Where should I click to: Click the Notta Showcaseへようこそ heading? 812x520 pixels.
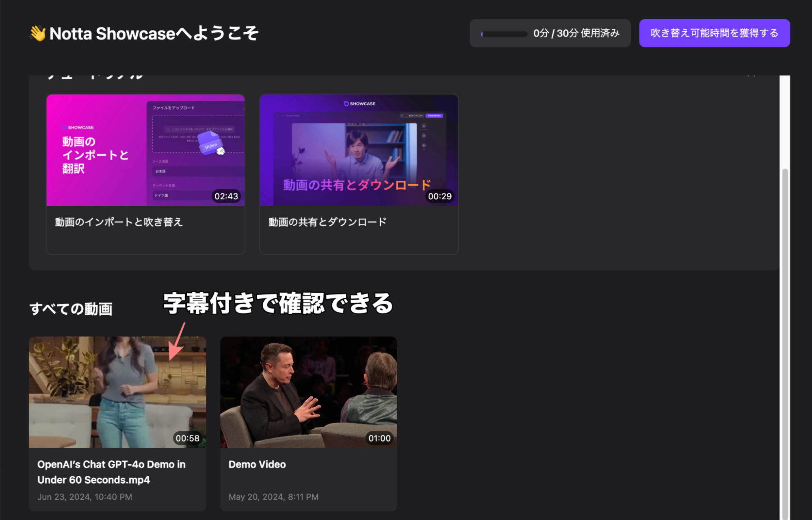point(154,33)
